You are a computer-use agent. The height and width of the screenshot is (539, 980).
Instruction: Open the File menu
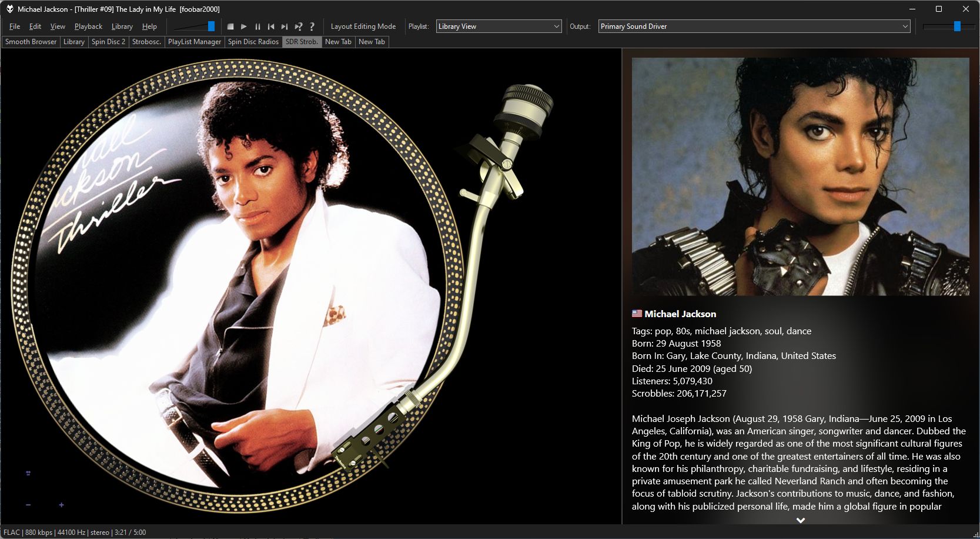pos(15,26)
